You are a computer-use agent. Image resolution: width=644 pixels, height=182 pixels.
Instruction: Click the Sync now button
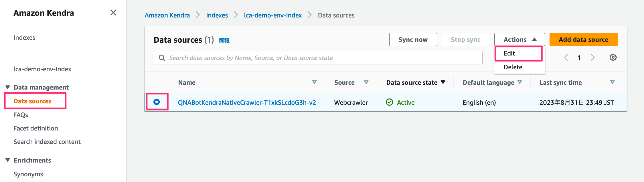(x=413, y=39)
